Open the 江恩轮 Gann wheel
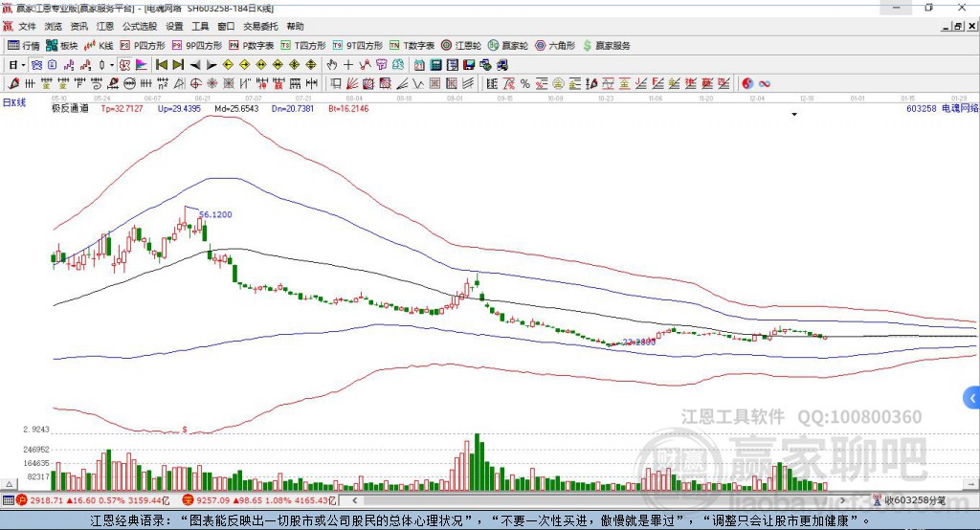Screen dimensions: 980x530 [x=461, y=46]
